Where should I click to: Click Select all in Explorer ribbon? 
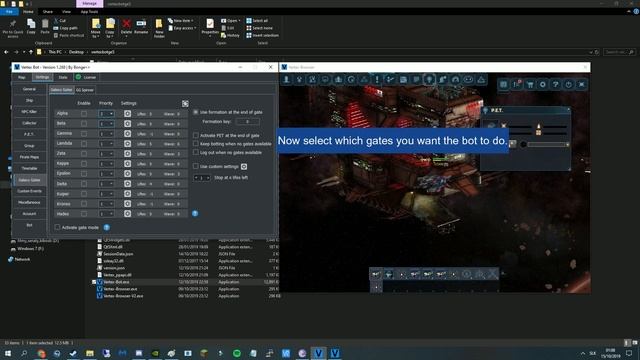point(257,20)
